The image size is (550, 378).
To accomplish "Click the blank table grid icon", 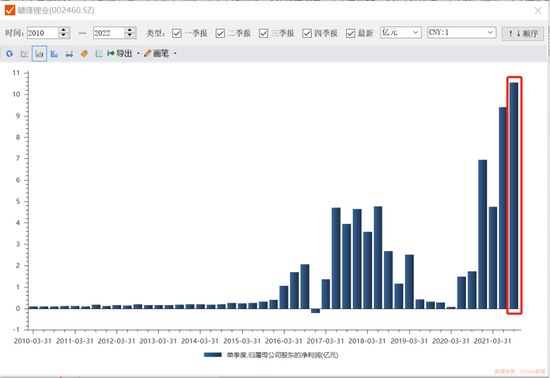I will point(99,54).
